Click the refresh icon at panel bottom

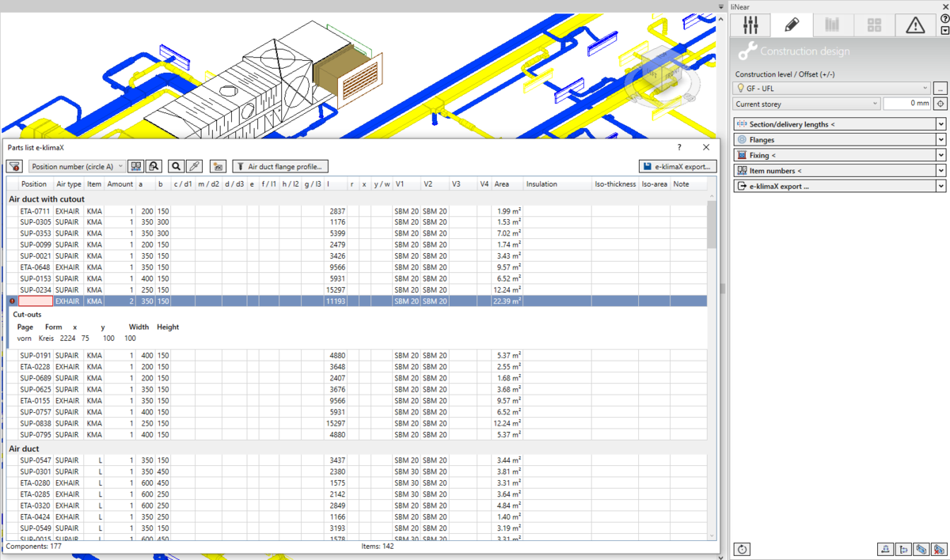tap(743, 549)
